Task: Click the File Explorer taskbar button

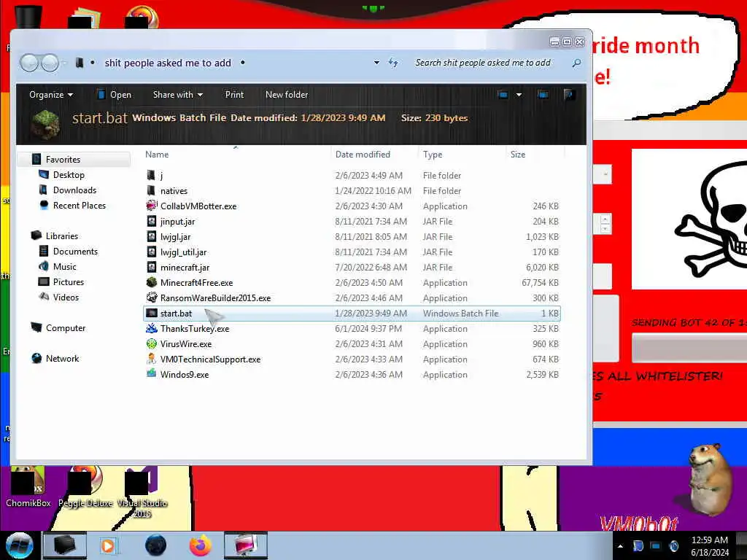Action: tap(65, 545)
